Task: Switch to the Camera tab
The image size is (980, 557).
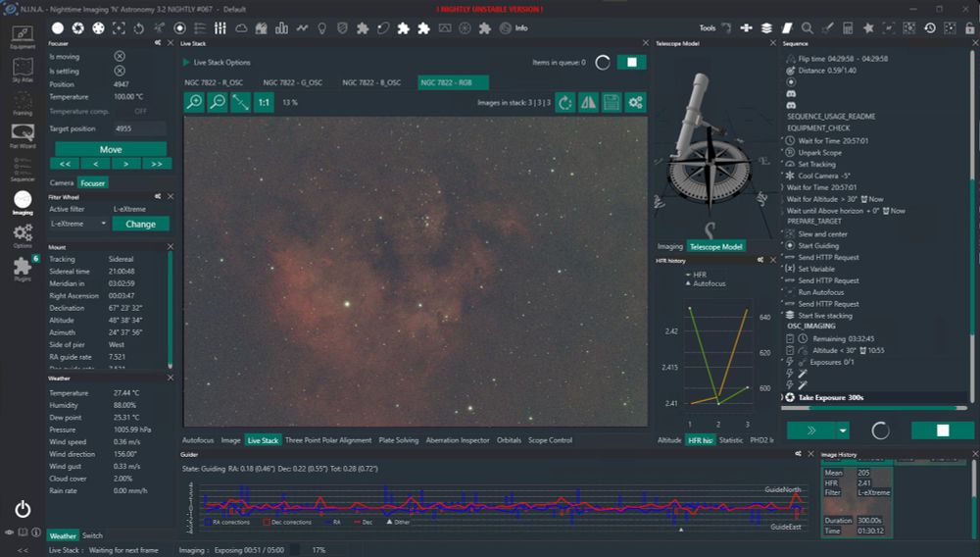Action: 61,183
